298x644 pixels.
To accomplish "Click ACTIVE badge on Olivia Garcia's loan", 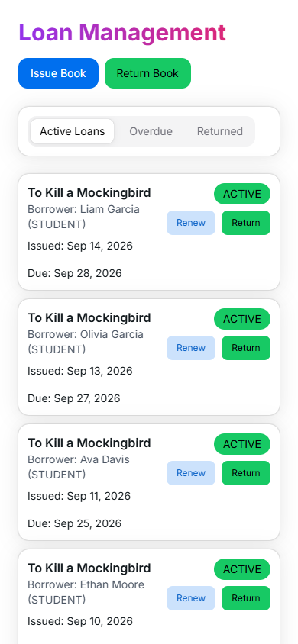I will (x=242, y=319).
